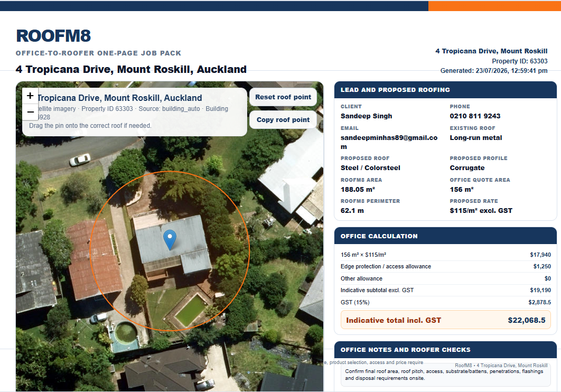
Task: Click the existing roof value 'Long-run metal'
Action: point(475,138)
